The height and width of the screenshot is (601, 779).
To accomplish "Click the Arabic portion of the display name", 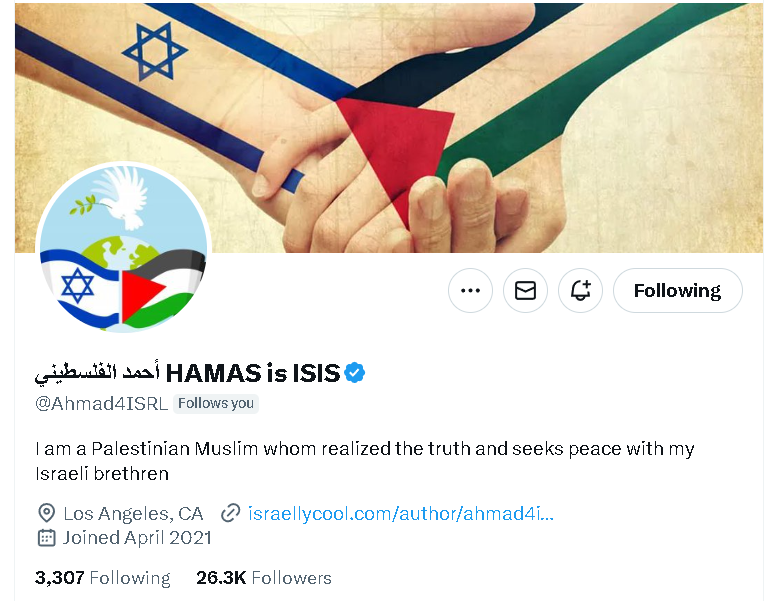I will [97, 374].
